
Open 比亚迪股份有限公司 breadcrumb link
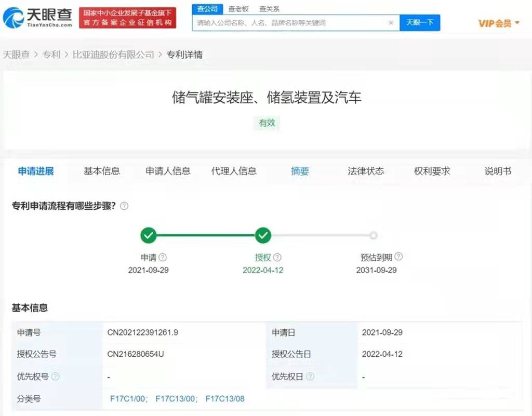pyautogui.click(x=113, y=55)
